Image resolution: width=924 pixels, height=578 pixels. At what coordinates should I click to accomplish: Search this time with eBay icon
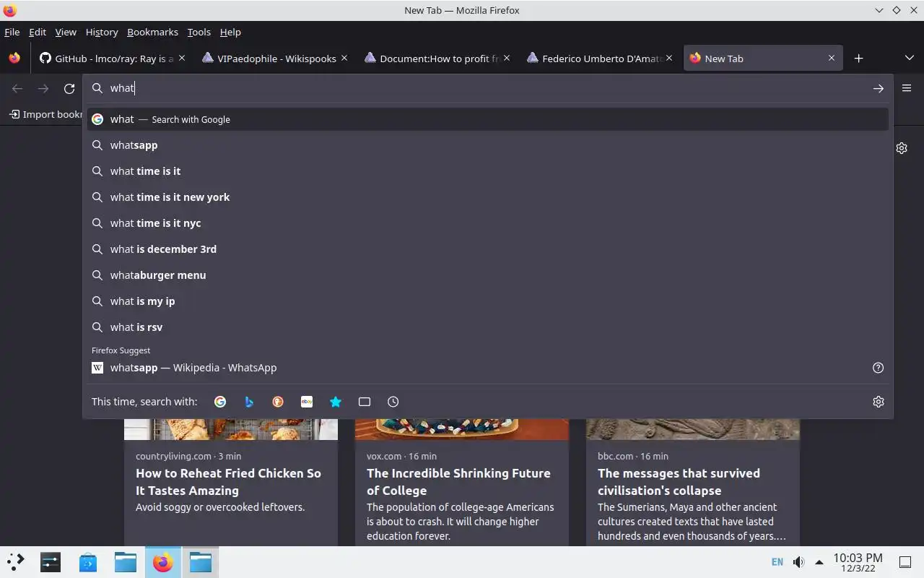coord(307,402)
